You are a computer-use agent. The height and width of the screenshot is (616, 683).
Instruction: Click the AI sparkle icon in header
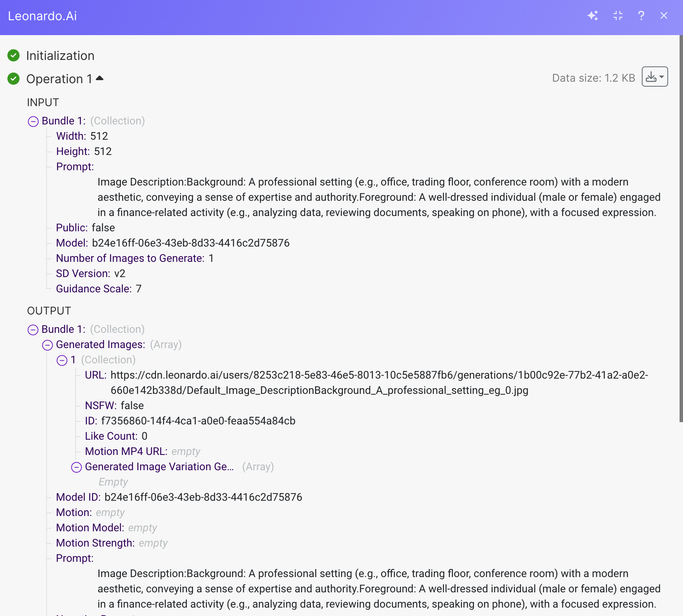(593, 16)
